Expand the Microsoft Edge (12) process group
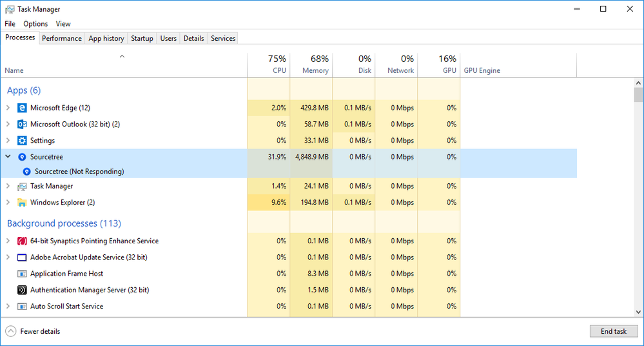644x346 pixels. click(8, 108)
